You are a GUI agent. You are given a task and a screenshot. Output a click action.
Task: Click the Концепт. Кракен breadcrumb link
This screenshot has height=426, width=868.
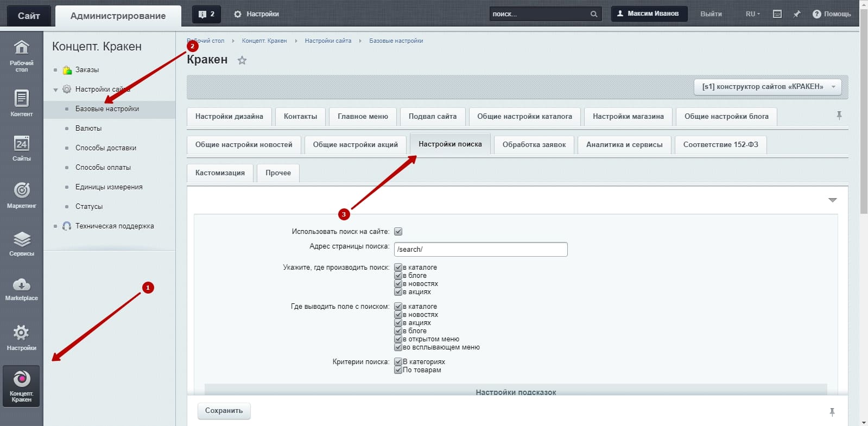[x=264, y=41]
